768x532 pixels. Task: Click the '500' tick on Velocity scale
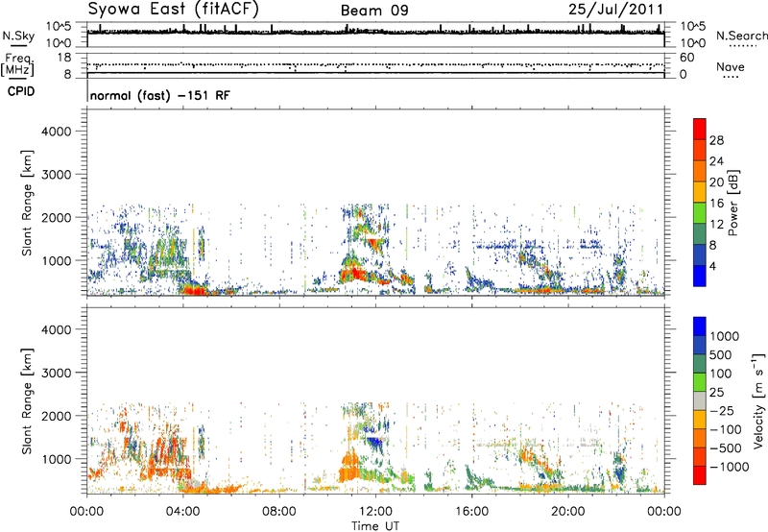(x=722, y=355)
